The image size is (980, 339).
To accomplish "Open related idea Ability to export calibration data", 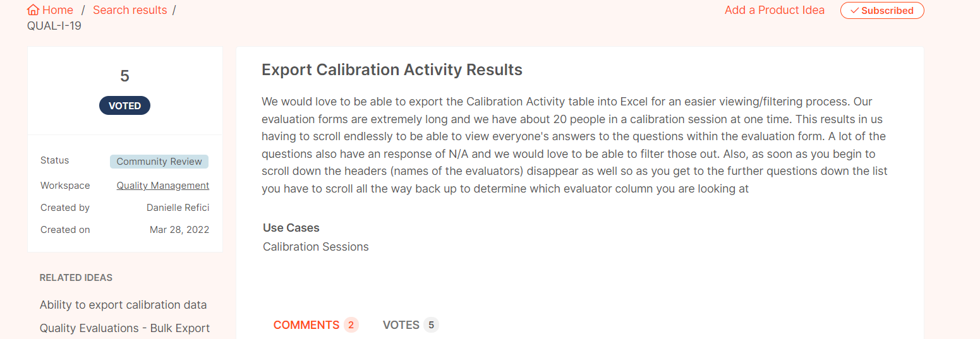I will pyautogui.click(x=123, y=305).
